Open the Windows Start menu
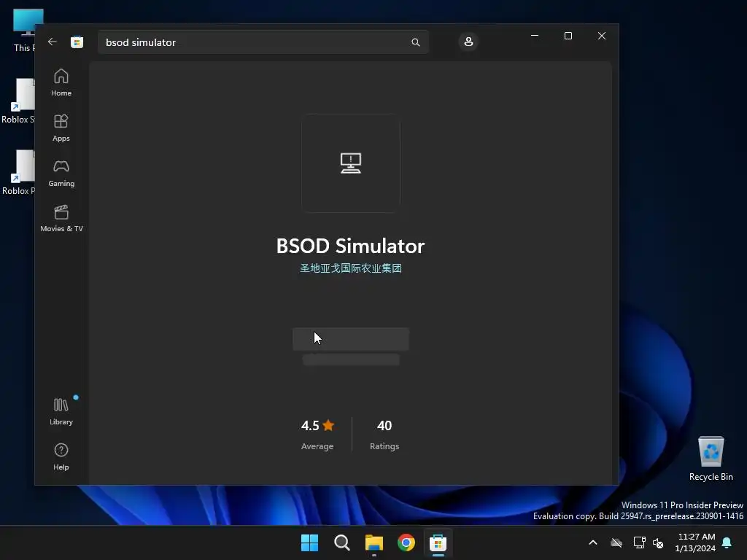 click(x=309, y=542)
